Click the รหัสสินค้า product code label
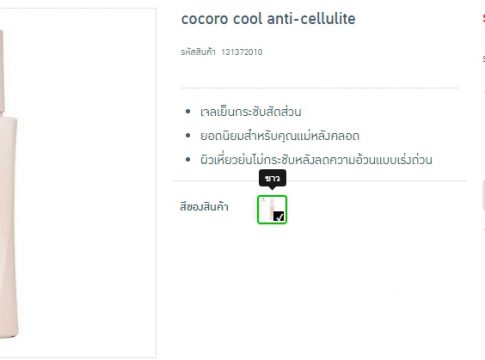This screenshot has width=485, height=360. 198,52
